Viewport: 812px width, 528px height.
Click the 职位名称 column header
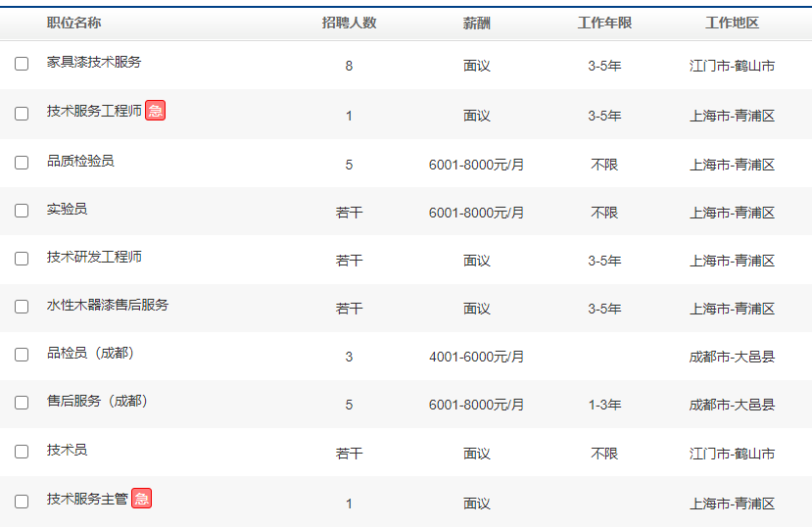pyautogui.click(x=73, y=23)
